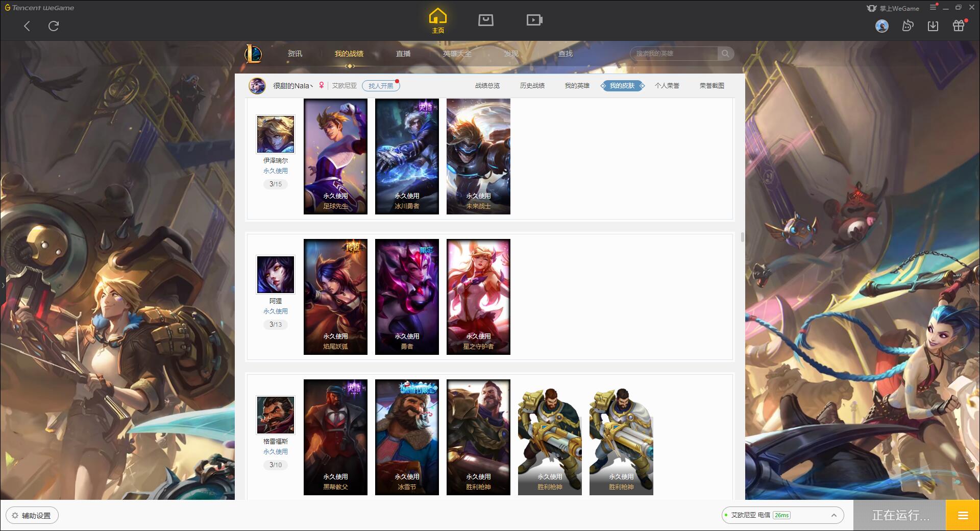The height and width of the screenshot is (531, 980).
Task: Open the yellow list menu button
Action: 963,515
